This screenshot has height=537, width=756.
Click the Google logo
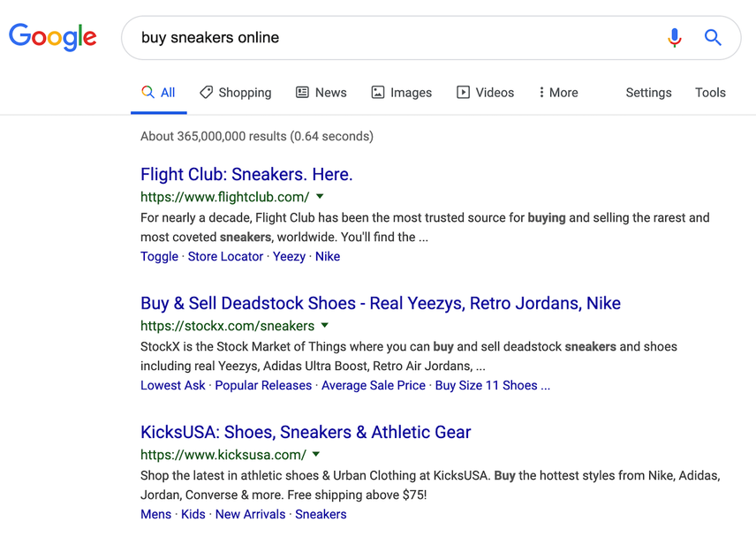pos(53,37)
